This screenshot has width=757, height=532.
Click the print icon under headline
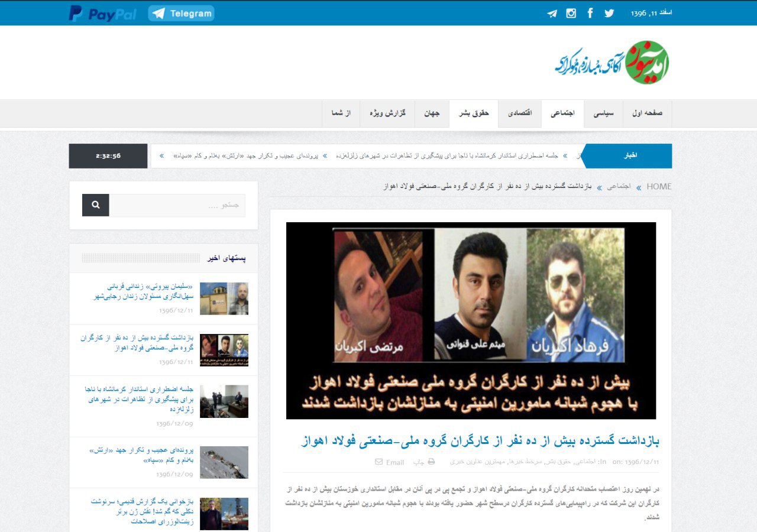tap(431, 462)
